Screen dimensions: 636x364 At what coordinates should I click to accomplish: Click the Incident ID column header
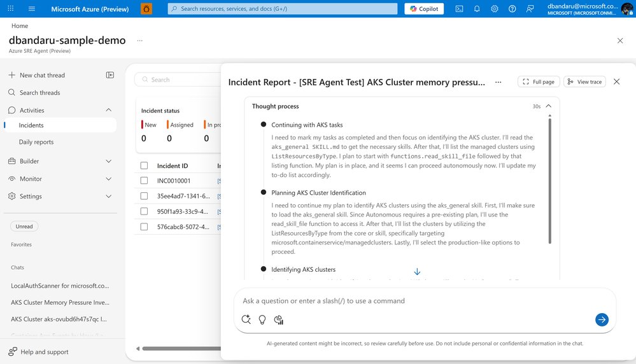[173, 166]
